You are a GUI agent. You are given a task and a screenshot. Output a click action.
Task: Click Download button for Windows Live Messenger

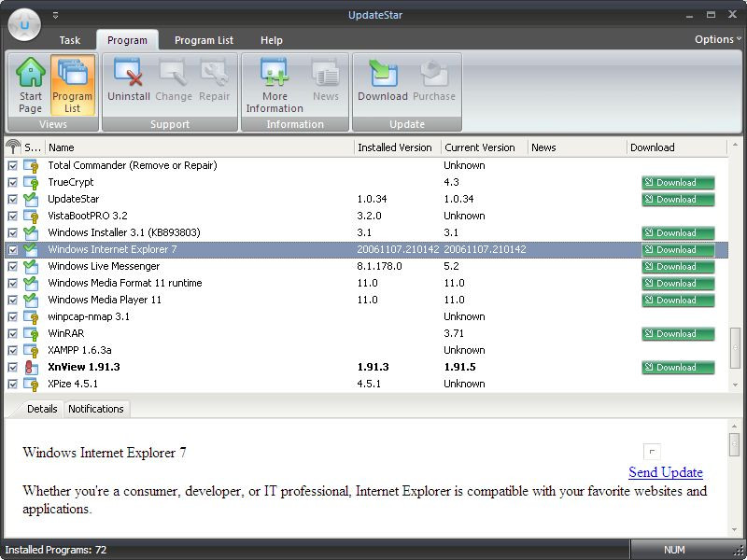(x=678, y=266)
